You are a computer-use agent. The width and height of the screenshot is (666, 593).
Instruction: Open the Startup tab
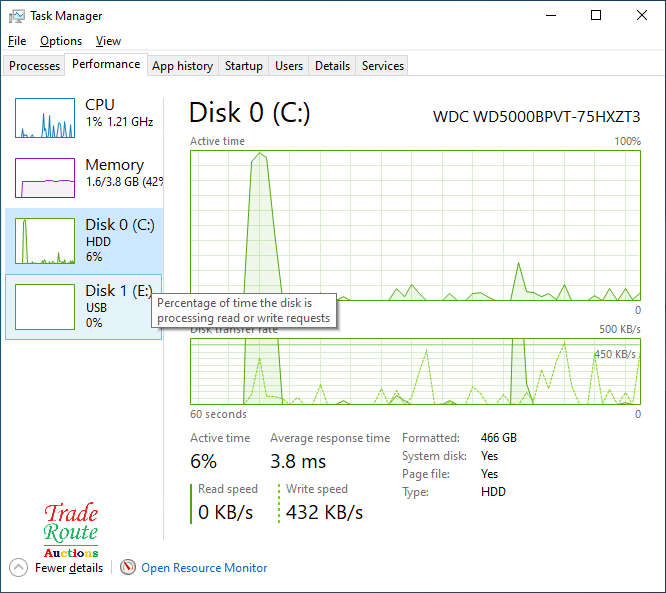pyautogui.click(x=243, y=66)
